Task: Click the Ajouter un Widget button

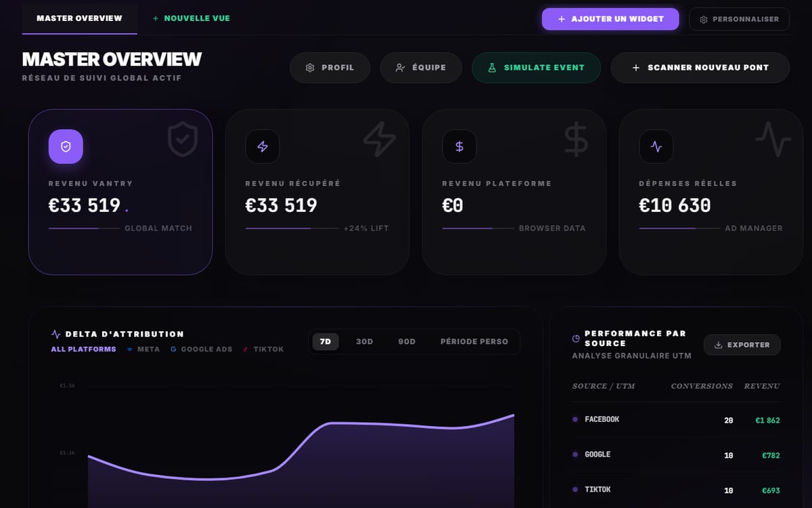Action: click(610, 19)
